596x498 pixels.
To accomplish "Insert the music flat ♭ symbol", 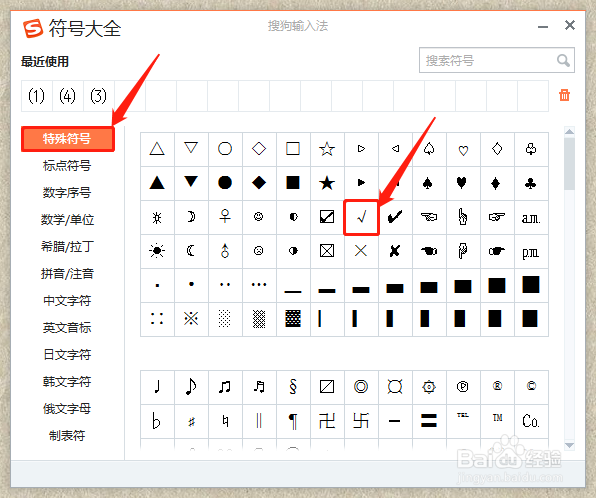I will 157,421.
